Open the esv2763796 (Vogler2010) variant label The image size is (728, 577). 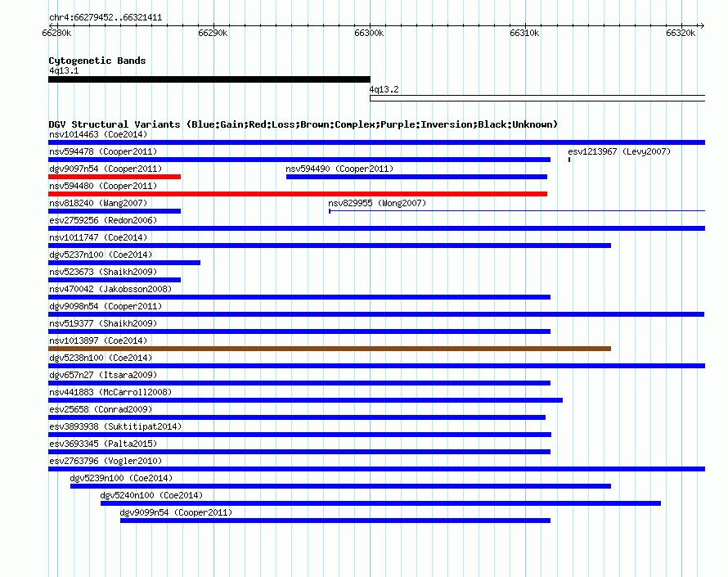point(106,461)
